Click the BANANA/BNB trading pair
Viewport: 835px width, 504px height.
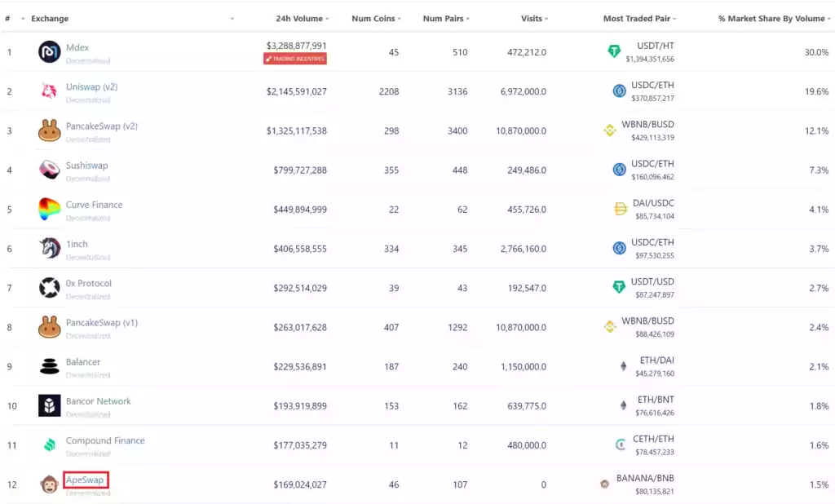(645, 479)
